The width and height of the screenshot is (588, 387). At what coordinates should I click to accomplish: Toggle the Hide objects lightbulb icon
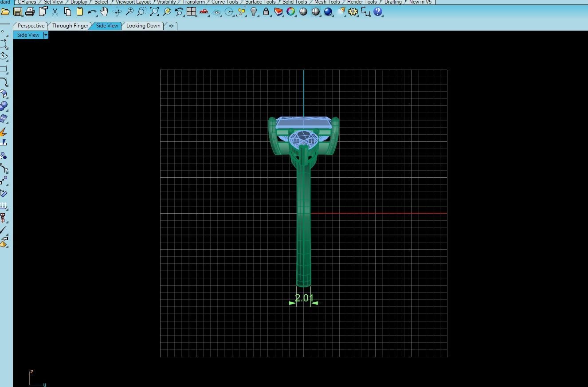click(x=254, y=12)
